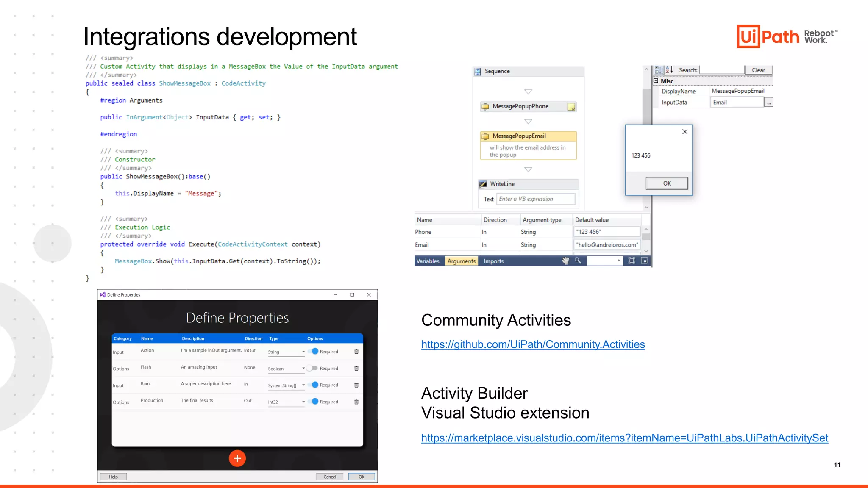Delete the Flash property row
Image resolution: width=868 pixels, height=488 pixels.
(x=356, y=369)
